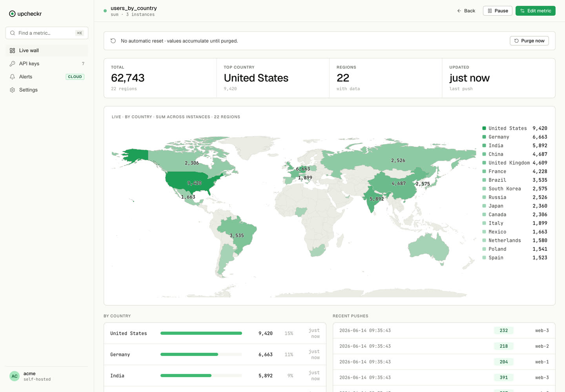This screenshot has width=565, height=392.
Task: Open the Settings page
Action: pos(47,90)
